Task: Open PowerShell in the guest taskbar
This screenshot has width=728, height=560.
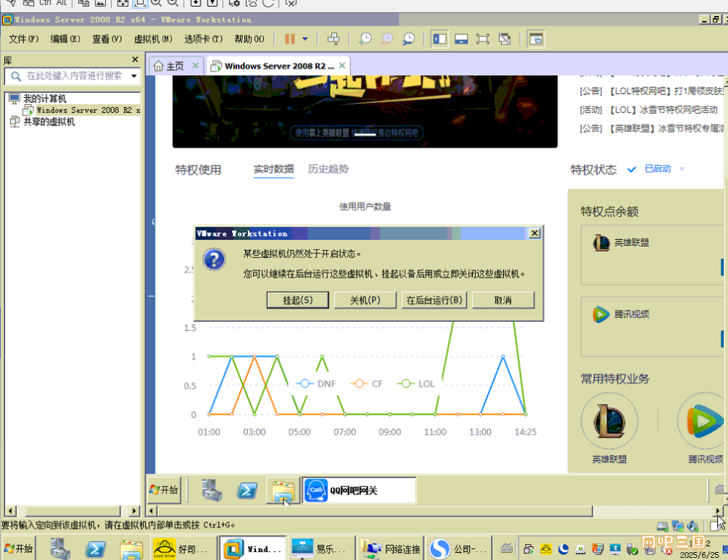Action: tap(247, 491)
